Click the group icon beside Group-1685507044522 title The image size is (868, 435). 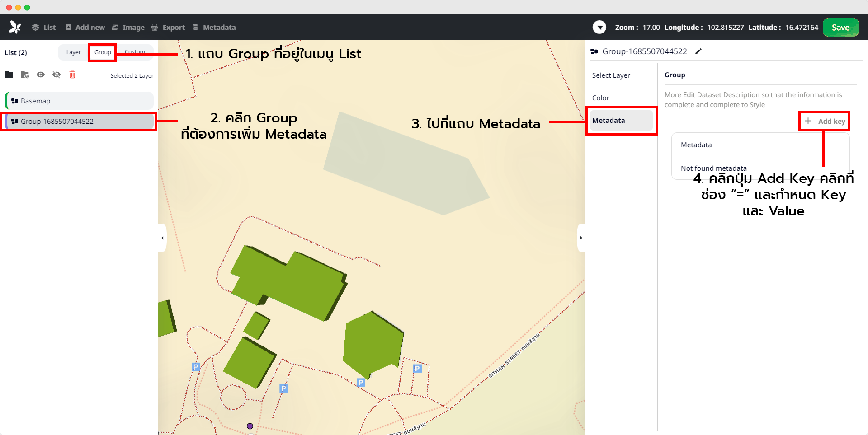coord(594,51)
